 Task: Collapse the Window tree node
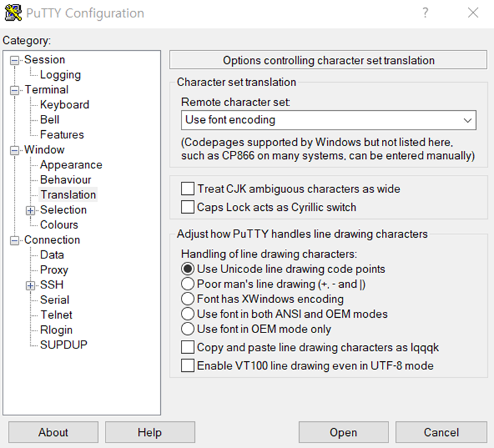click(x=15, y=150)
